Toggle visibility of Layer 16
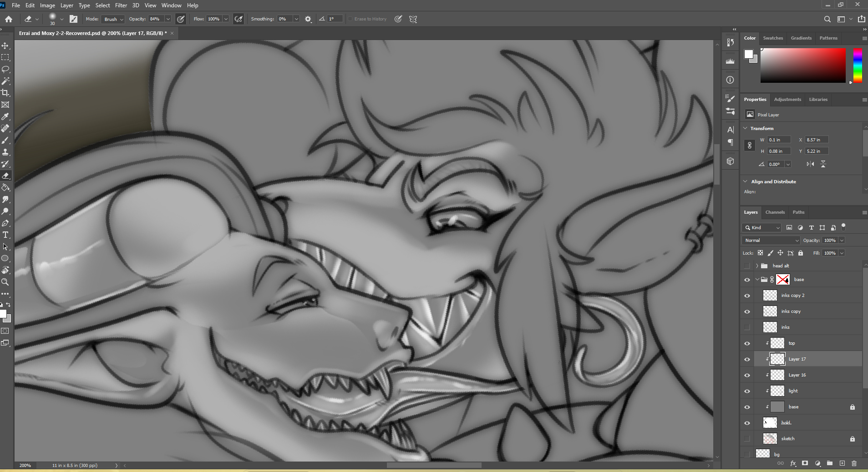The height and width of the screenshot is (472, 868). pyautogui.click(x=747, y=375)
